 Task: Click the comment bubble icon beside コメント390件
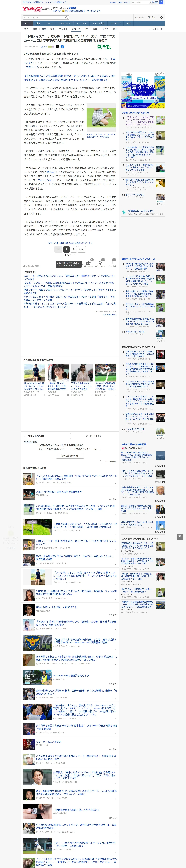point(25,436)
